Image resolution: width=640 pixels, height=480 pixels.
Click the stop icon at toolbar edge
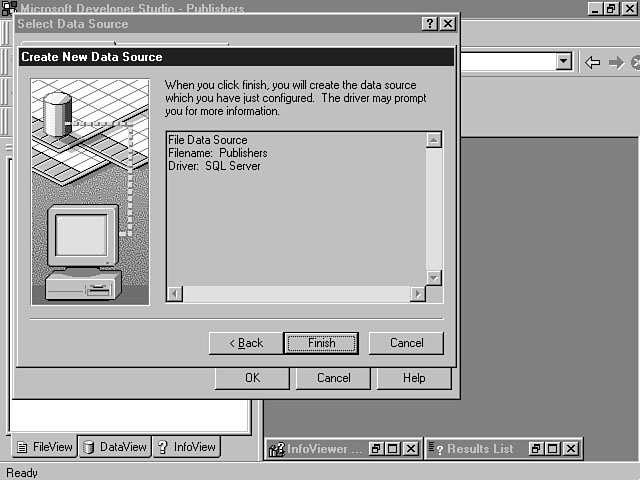click(635, 62)
